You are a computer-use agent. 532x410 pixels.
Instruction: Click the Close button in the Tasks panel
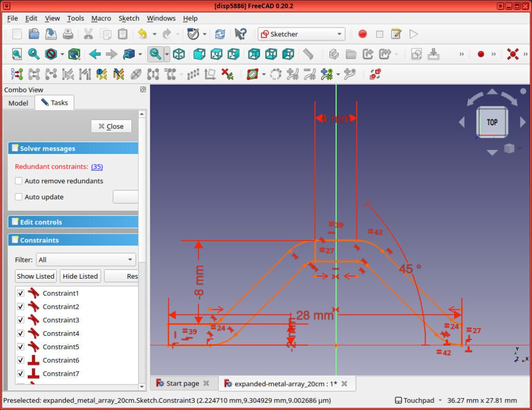[x=111, y=126]
